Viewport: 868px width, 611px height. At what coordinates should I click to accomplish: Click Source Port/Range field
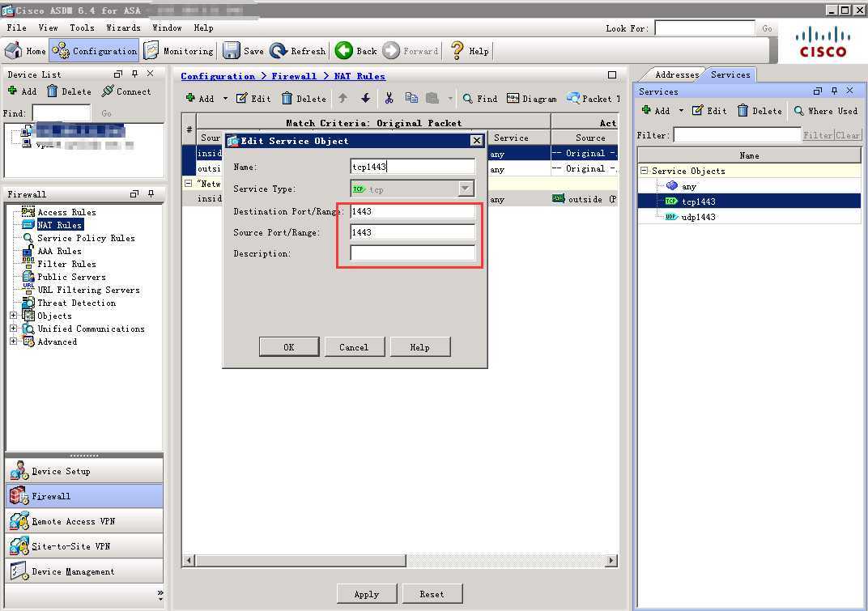(x=412, y=232)
